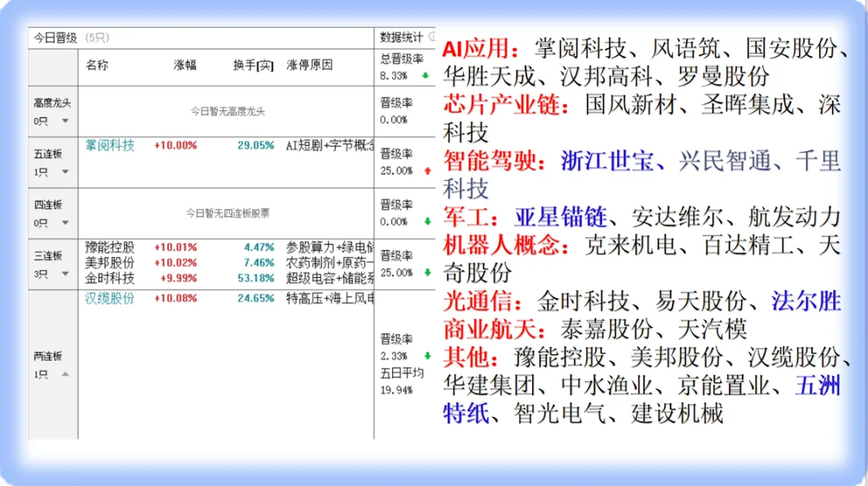The height and width of the screenshot is (486, 868).
Task: Click 泰嘉股份 in the 商业航天 list
Action: pos(607,330)
